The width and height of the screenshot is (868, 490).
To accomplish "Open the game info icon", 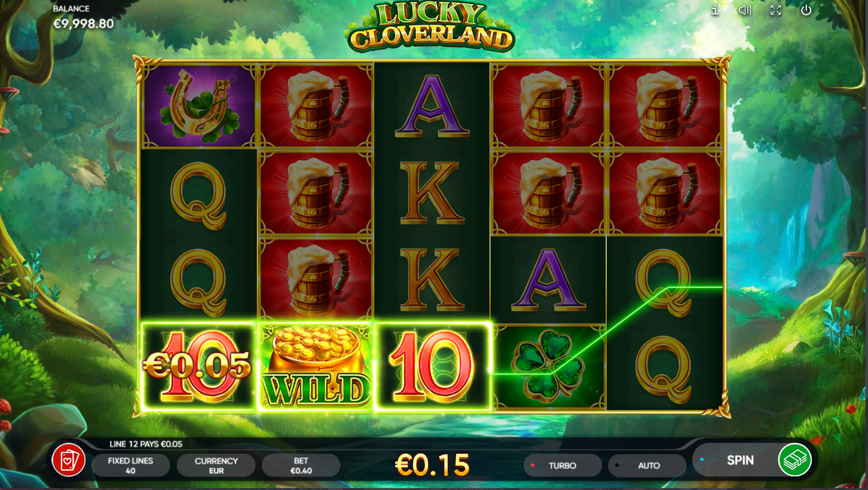I will 715,10.
